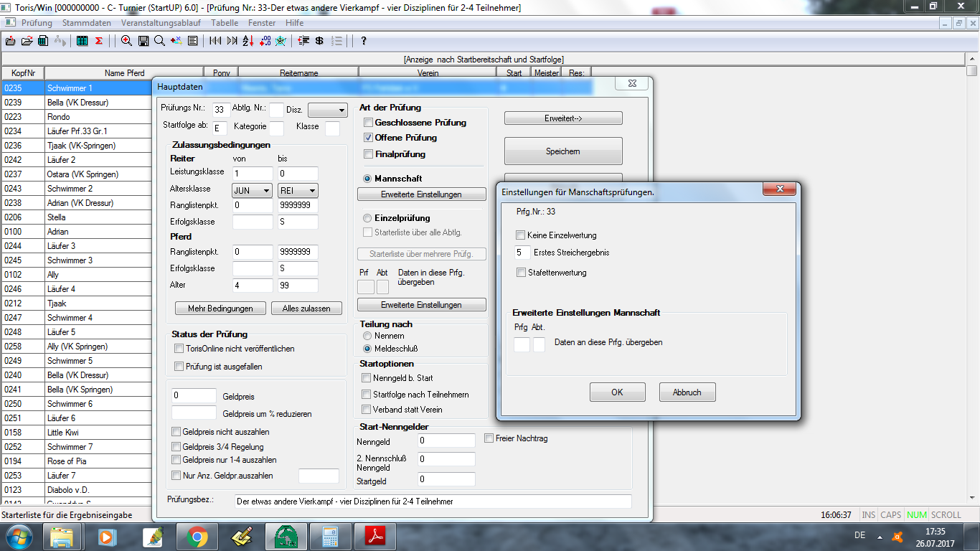Click the teal table grid toolbar icon
The image size is (980, 551).
tap(83, 41)
